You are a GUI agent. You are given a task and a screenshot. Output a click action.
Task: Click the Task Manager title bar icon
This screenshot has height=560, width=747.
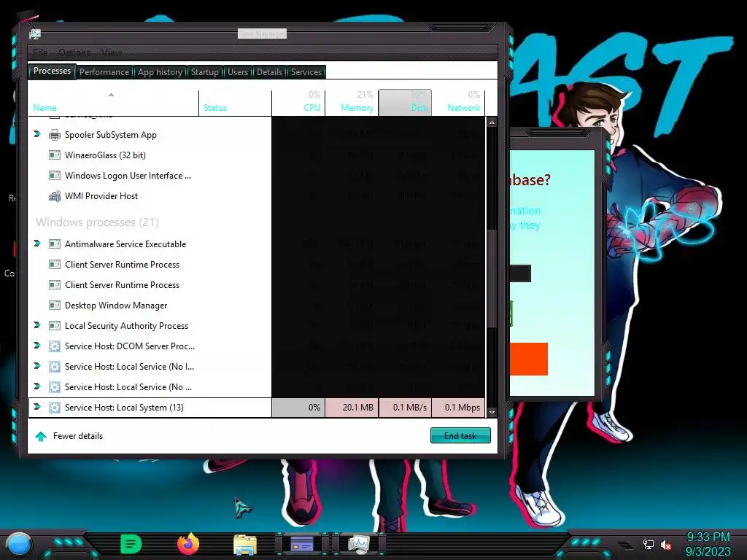coord(35,34)
